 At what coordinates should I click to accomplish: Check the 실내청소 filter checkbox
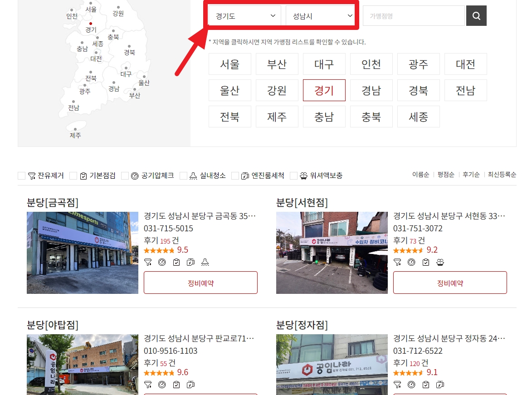(x=183, y=176)
